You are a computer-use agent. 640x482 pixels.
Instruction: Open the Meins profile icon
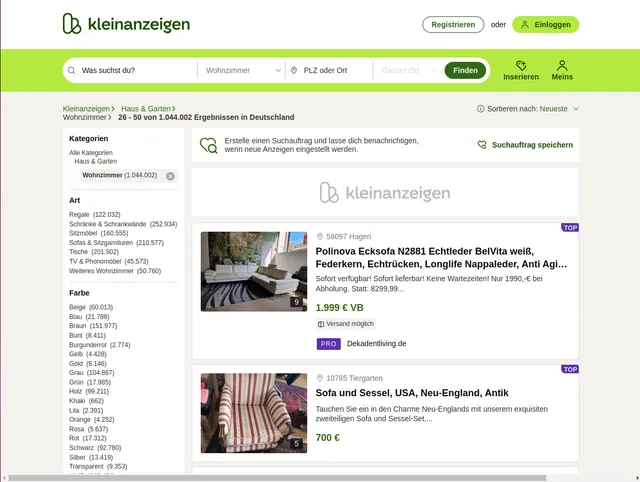coord(562,70)
